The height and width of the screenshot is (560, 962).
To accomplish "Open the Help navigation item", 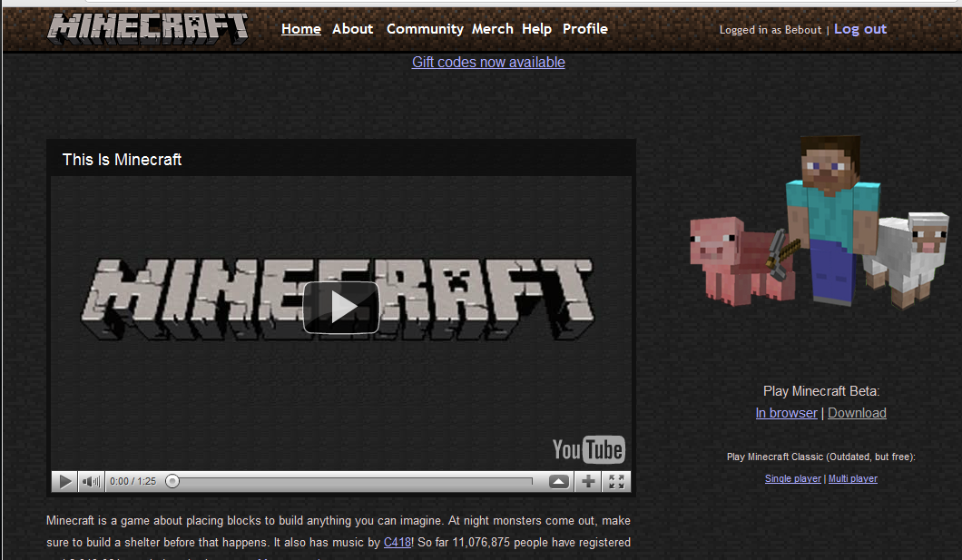I will point(537,29).
